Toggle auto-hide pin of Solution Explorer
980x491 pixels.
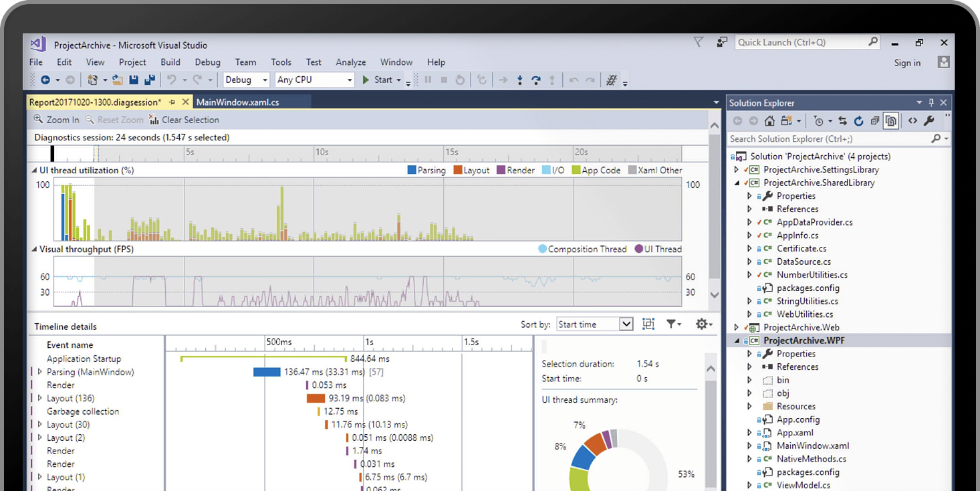tap(931, 102)
